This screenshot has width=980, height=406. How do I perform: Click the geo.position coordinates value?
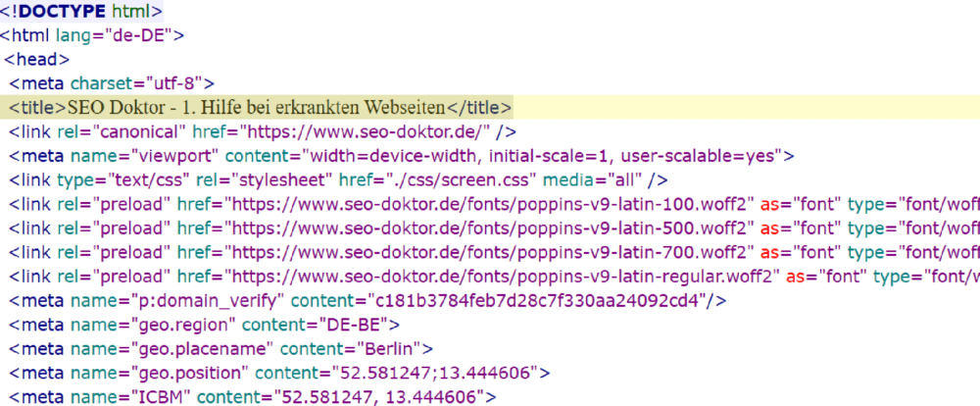click(440, 373)
